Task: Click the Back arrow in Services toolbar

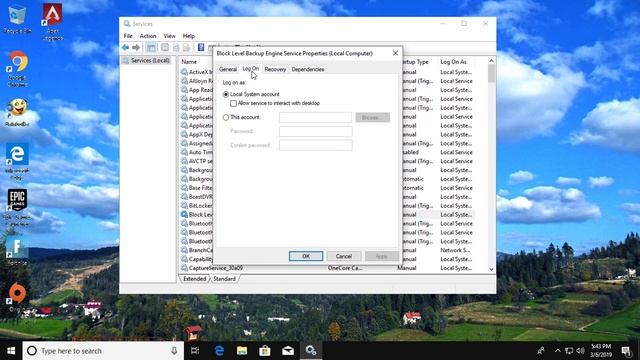Action: point(125,48)
